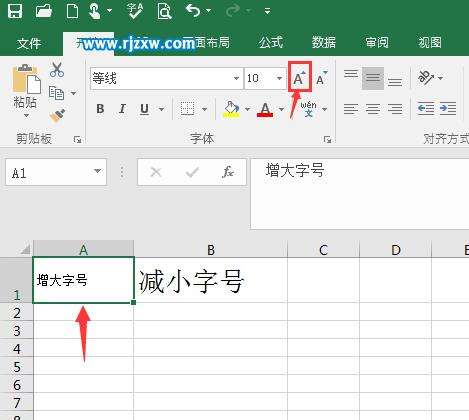469x420 pixels.
Task: Click the fx Insert Function button
Action: pos(228,172)
